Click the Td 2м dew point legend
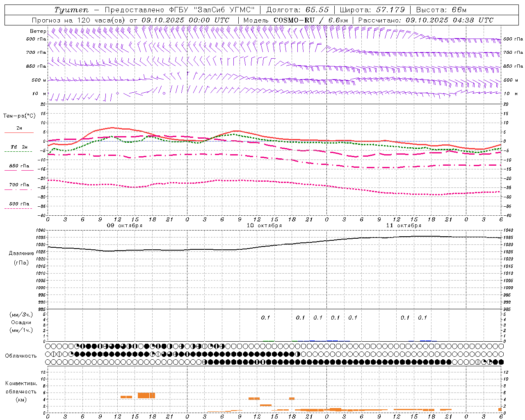The height and width of the screenshot is (420, 525). tap(19, 149)
